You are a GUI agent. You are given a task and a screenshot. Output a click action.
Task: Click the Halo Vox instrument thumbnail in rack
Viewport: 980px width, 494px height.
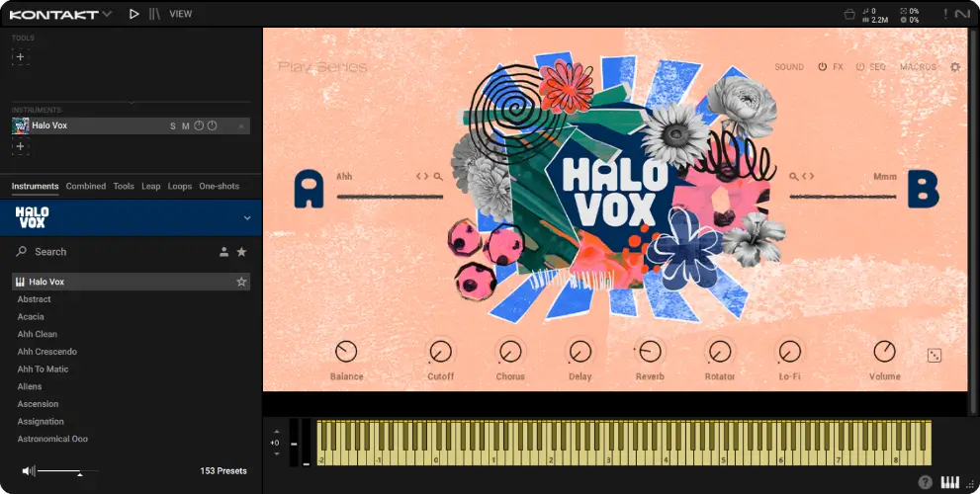20,125
